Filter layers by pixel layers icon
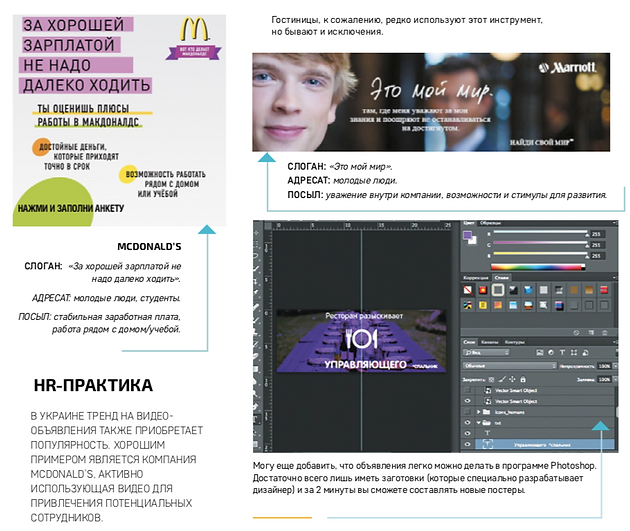This screenshot has width=630, height=531. [540, 353]
